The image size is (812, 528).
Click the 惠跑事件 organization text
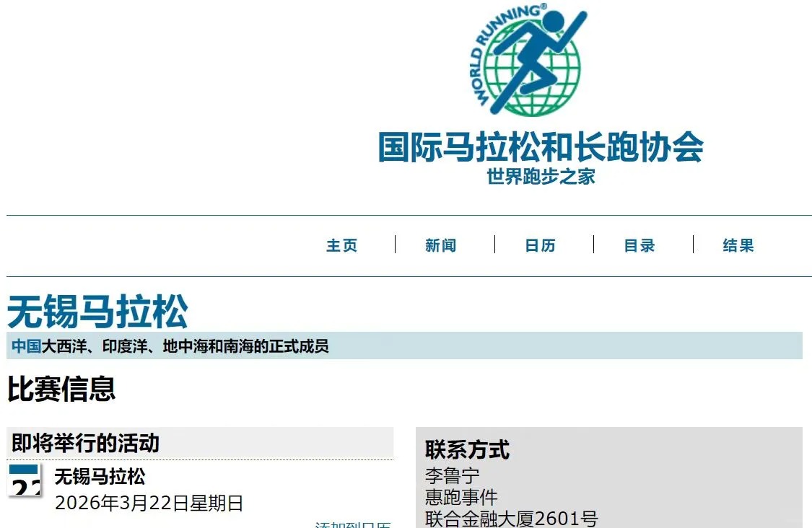(461, 497)
